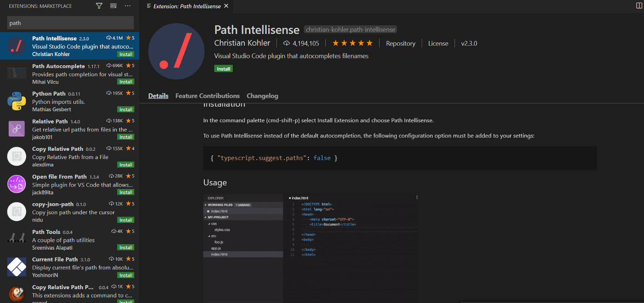Switch to the Feature Contributions tab
Screen dimensions: 644x303
pos(207,96)
